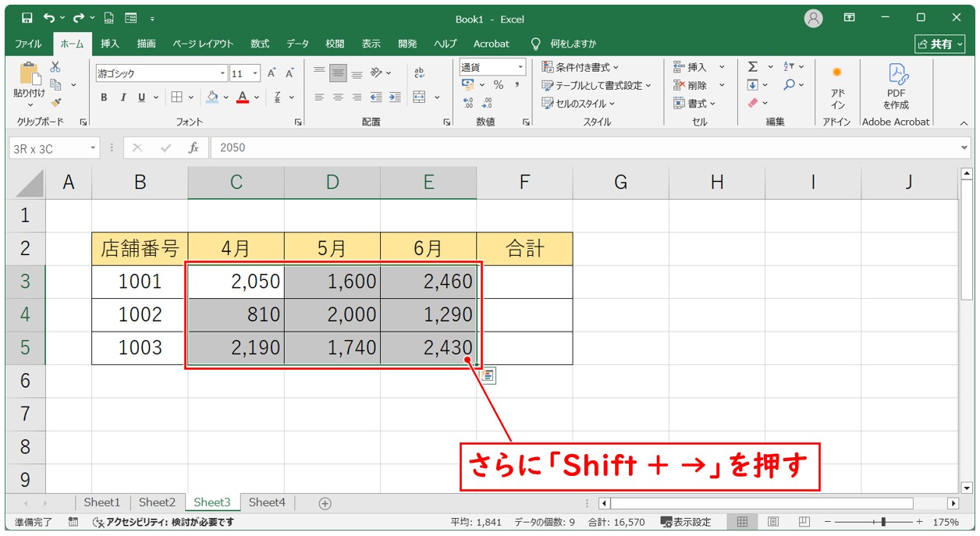980x536 pixels.
Task: Expand the 条件付き書式 dropdown
Action: 580,67
